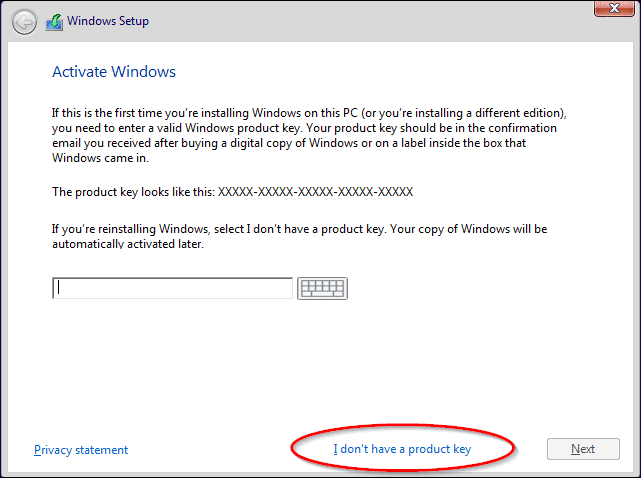Click the blank area below the key field
The width and height of the screenshot is (641, 478).
[319, 364]
